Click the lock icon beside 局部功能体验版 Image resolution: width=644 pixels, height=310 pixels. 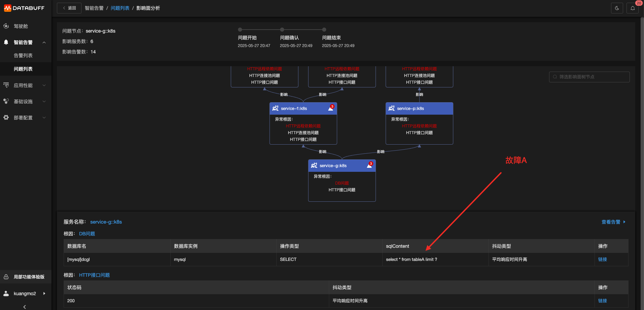coord(6,277)
